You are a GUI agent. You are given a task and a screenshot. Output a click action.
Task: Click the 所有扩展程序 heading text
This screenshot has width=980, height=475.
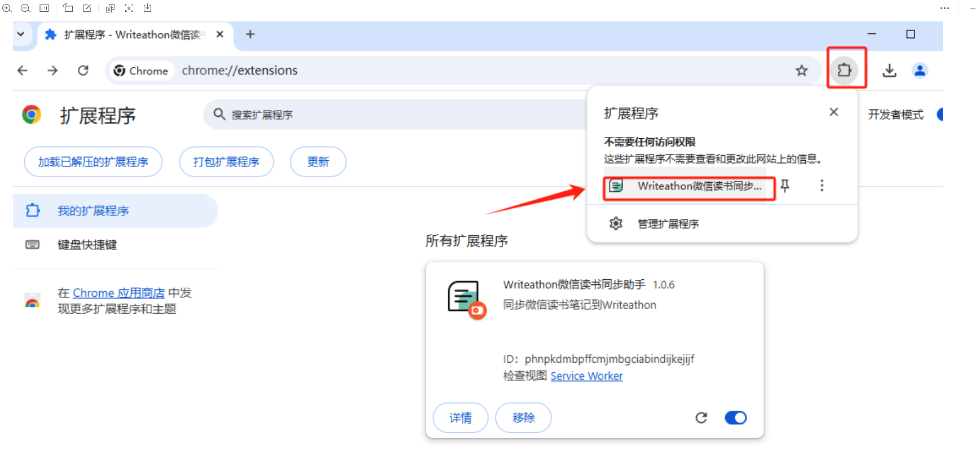[466, 241]
